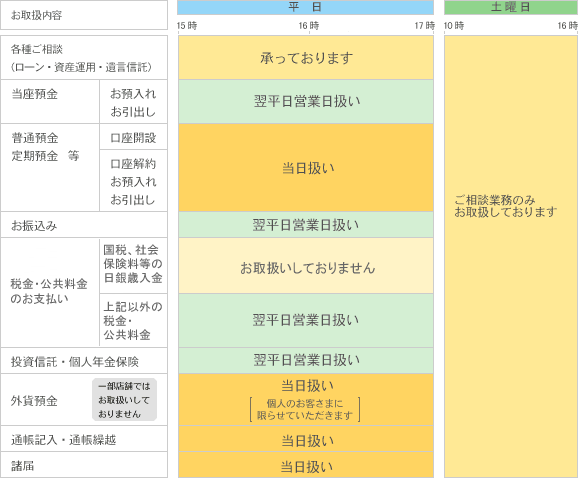This screenshot has width=578, height=478.
Task: Click the large 当日扱い cell for deposits
Action: [306, 168]
